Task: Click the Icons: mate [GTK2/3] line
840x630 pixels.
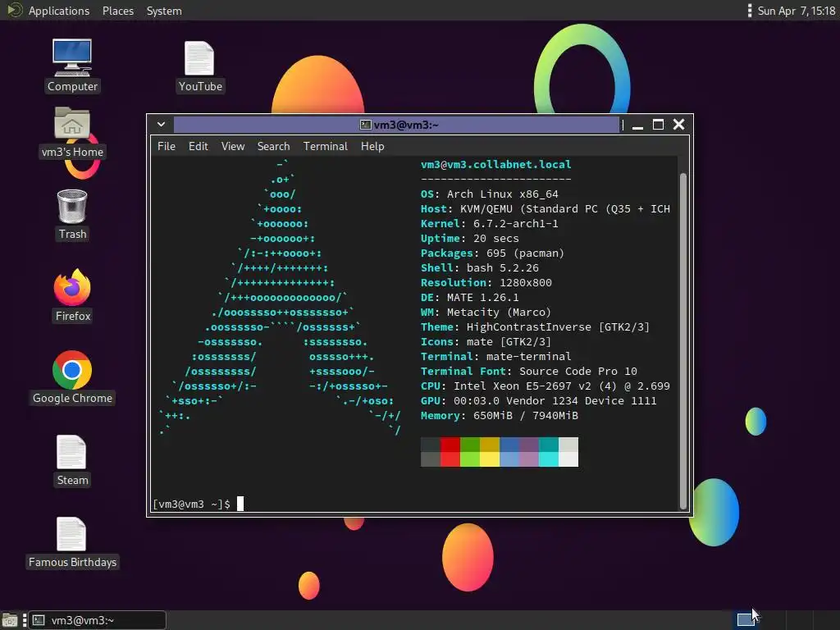Action: 486,342
